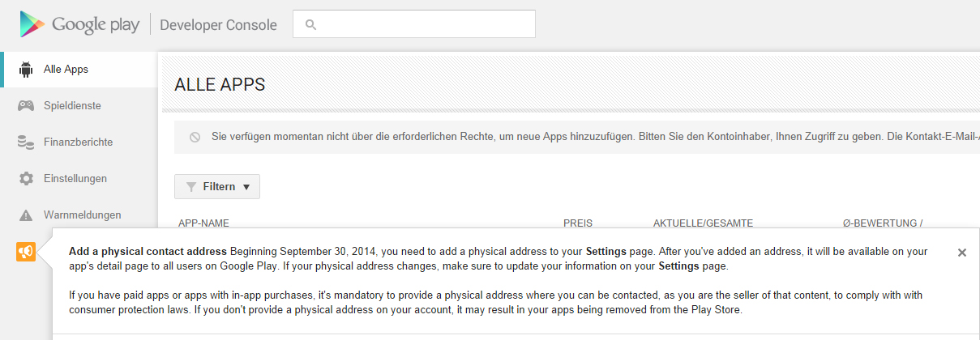Focus the search input field
Viewport: 980px width, 340px height.
point(422,24)
